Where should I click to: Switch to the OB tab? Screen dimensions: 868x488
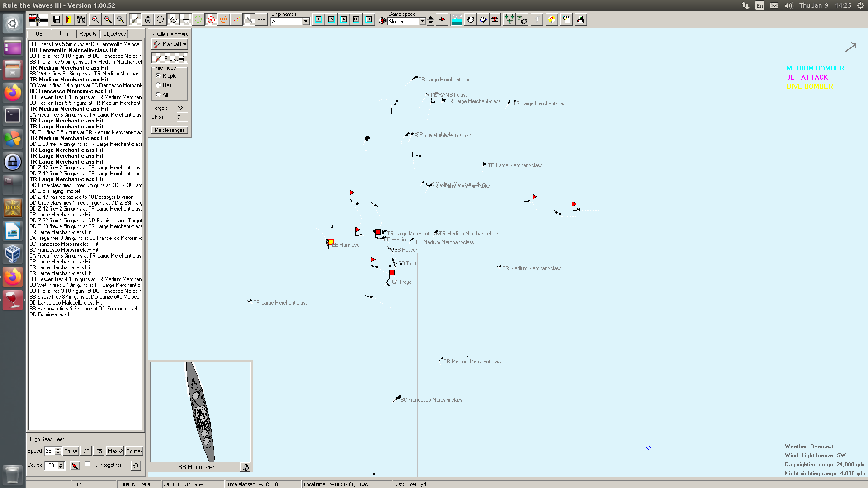click(39, 34)
